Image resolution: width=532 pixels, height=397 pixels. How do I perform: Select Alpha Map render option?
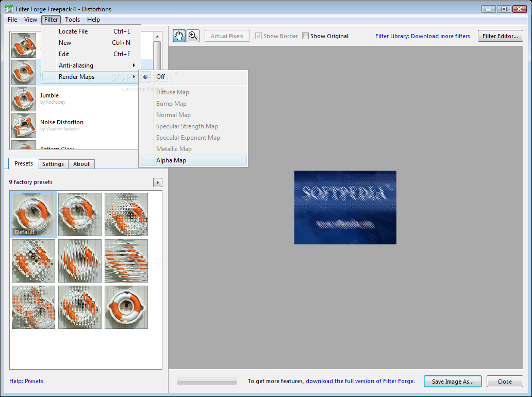[193, 160]
